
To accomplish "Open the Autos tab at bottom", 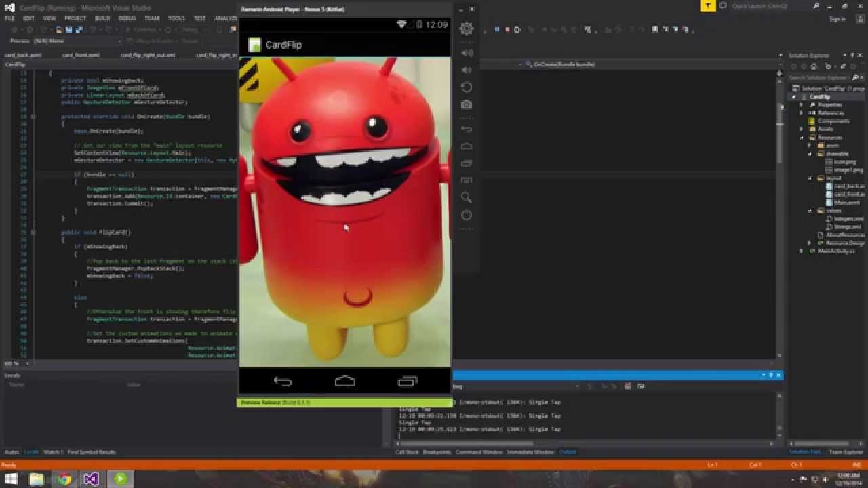I will tap(12, 452).
